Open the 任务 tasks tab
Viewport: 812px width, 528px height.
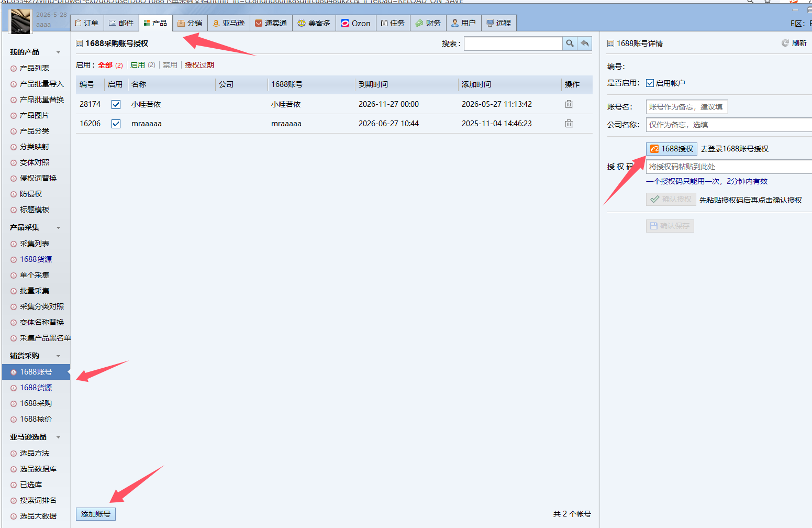coord(393,23)
